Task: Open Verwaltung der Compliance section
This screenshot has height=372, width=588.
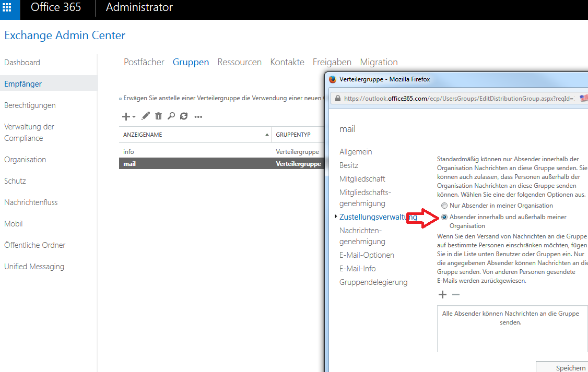Action: [29, 132]
